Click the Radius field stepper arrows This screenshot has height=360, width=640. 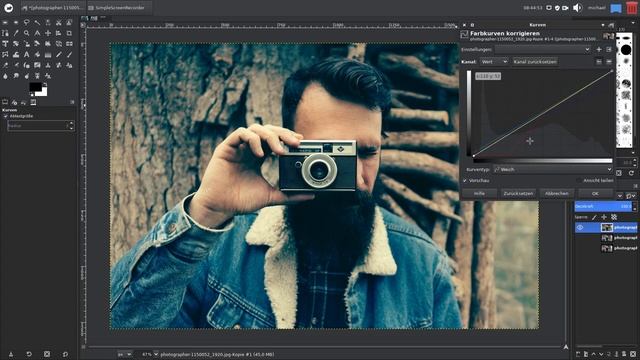71,126
